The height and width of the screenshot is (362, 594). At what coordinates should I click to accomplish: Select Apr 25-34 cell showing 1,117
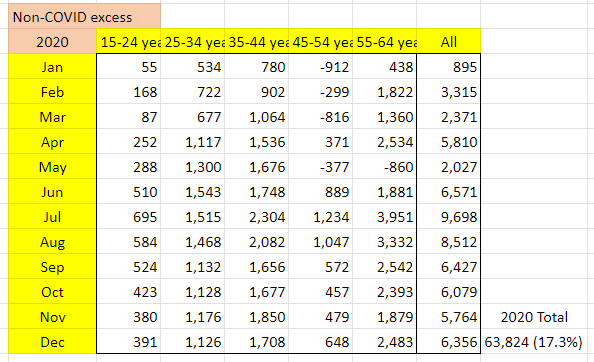coord(192,142)
